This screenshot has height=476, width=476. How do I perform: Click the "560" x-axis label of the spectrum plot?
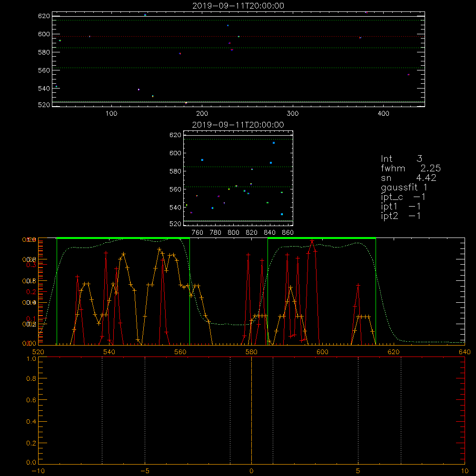(x=180, y=352)
